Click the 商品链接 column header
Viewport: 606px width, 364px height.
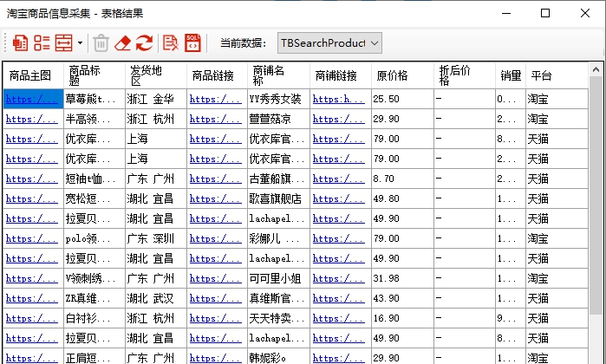coord(218,75)
